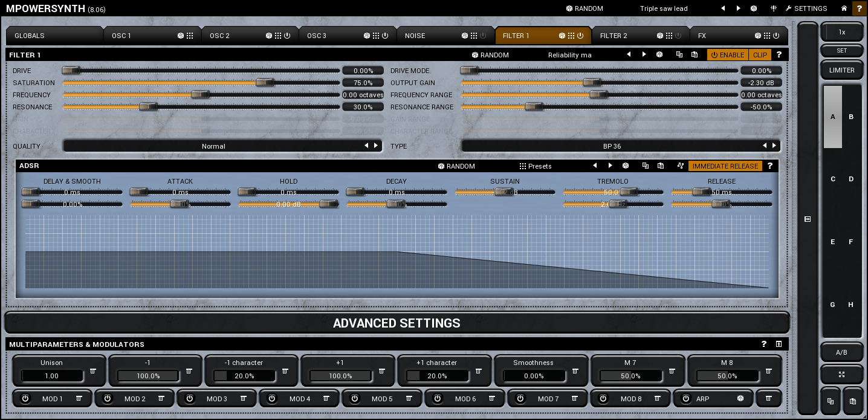Click the LIMITER button

841,70
